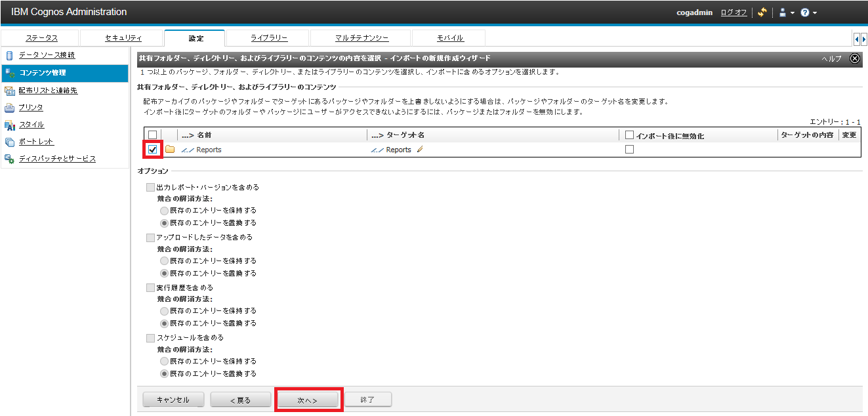
Task: Click the Reports name in 名前 column
Action: (x=209, y=150)
